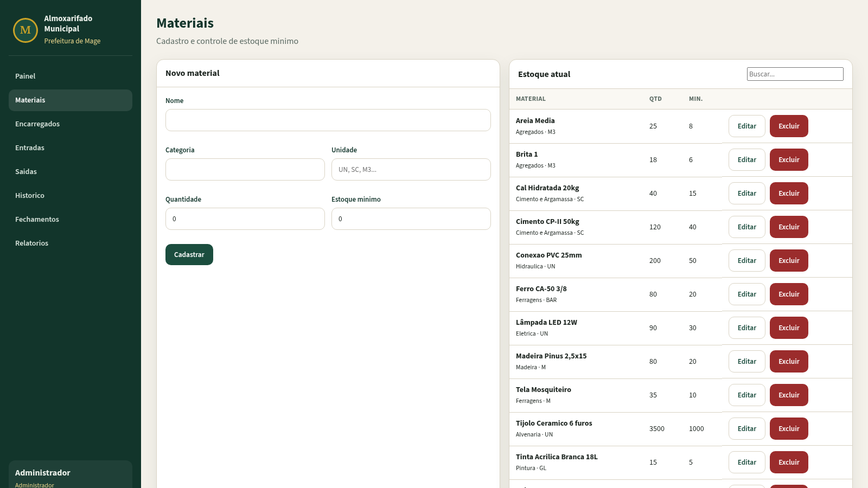
Task: Excluir Ferro CA-50 3/8
Action: point(789,294)
